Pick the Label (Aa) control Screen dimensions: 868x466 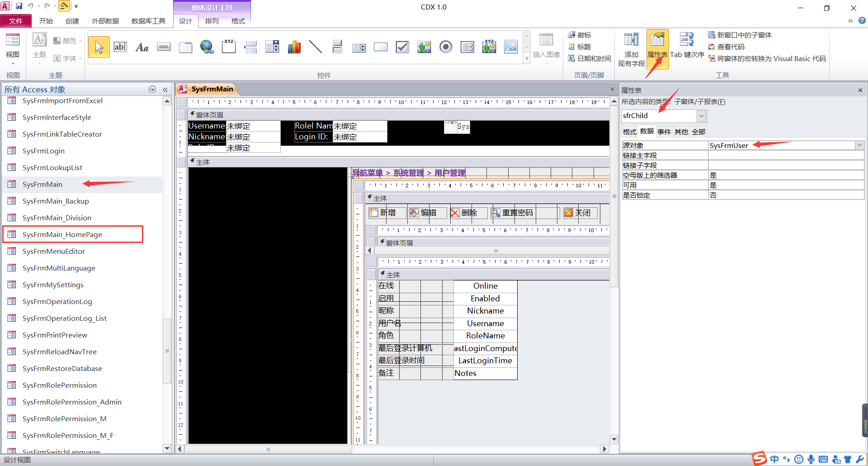coord(142,47)
